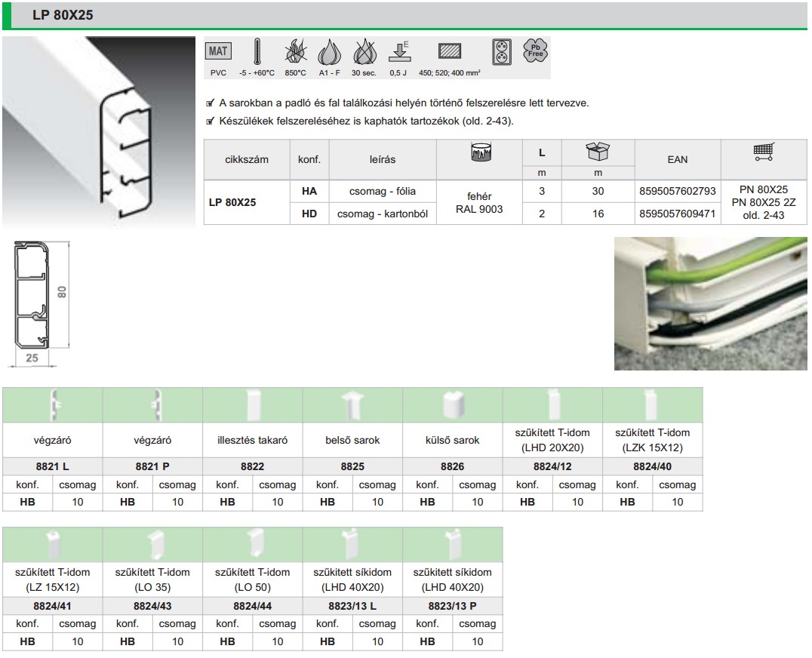Viewport: 812px width, 658px height.
Task: Click the shopping cart column icon
Action: (764, 153)
